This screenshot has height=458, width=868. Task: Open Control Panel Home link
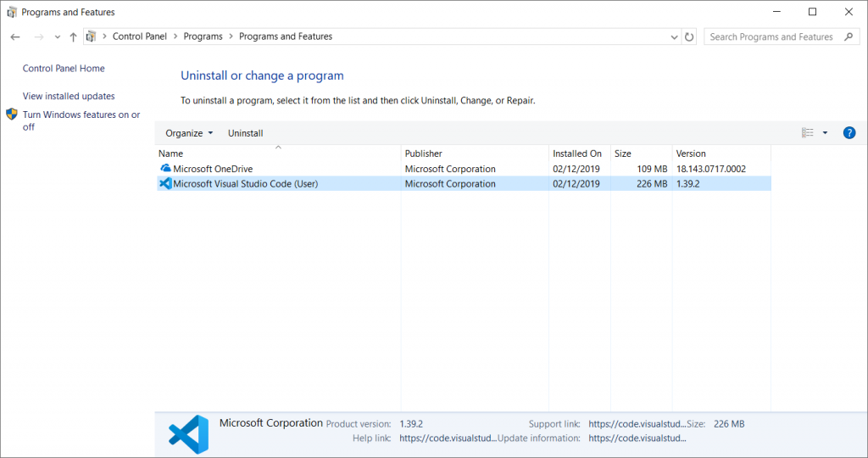point(64,68)
